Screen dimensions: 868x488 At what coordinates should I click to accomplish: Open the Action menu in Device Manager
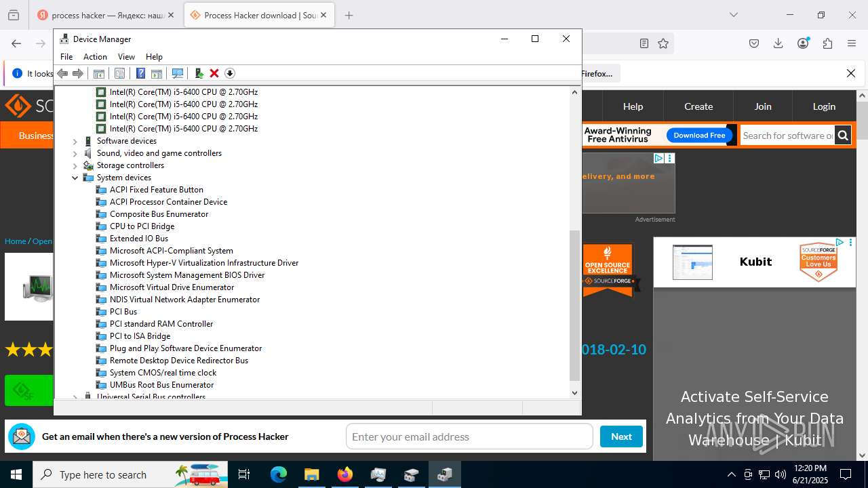pyautogui.click(x=95, y=57)
